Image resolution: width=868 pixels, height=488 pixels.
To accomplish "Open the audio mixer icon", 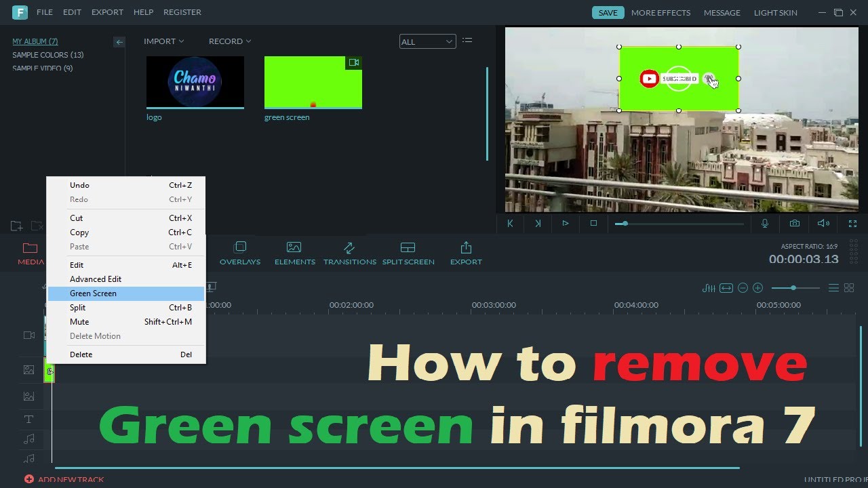I will coord(709,288).
